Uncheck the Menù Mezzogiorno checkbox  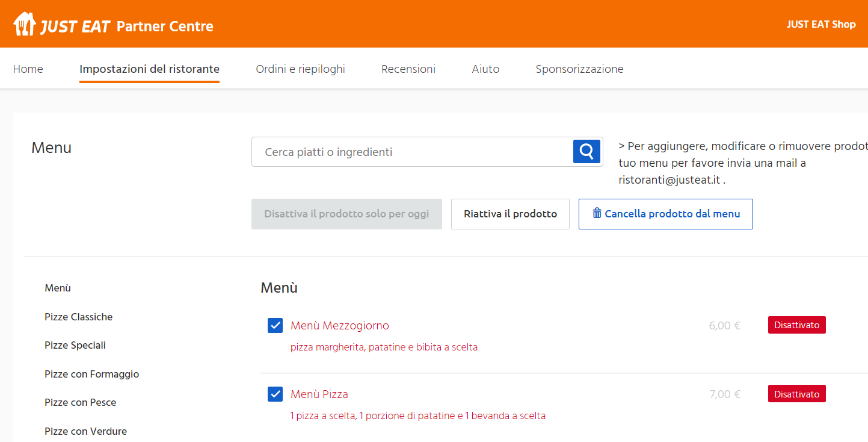pyautogui.click(x=275, y=325)
